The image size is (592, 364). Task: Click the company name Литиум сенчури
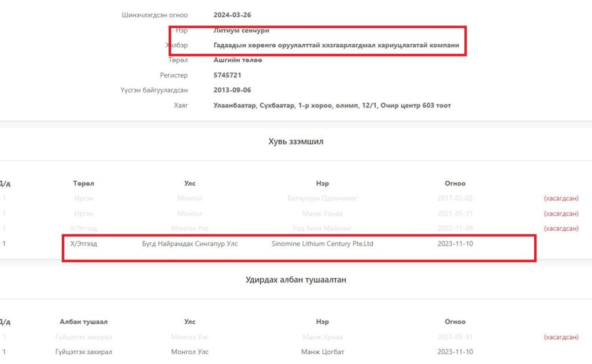tap(241, 30)
